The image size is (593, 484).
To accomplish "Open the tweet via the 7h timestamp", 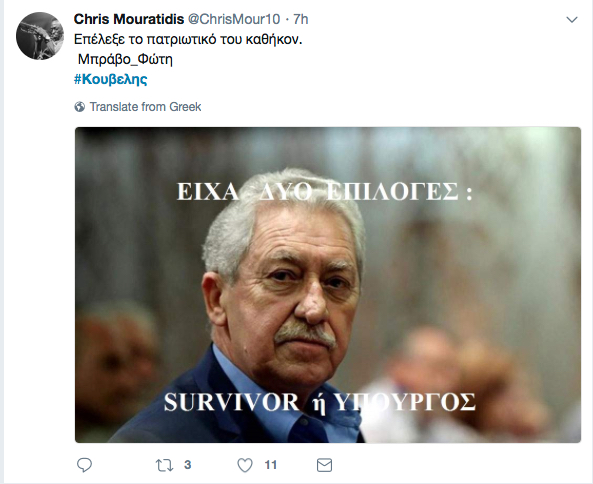I will 301,19.
